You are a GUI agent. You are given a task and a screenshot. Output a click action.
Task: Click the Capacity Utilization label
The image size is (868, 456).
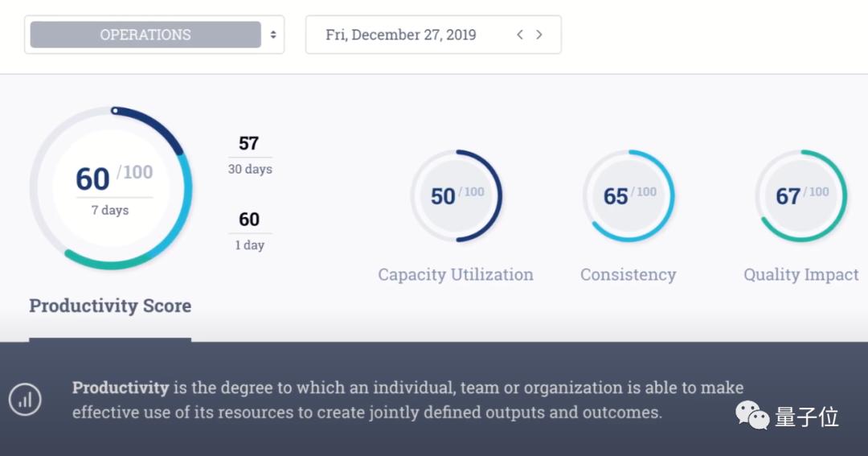pyautogui.click(x=456, y=274)
